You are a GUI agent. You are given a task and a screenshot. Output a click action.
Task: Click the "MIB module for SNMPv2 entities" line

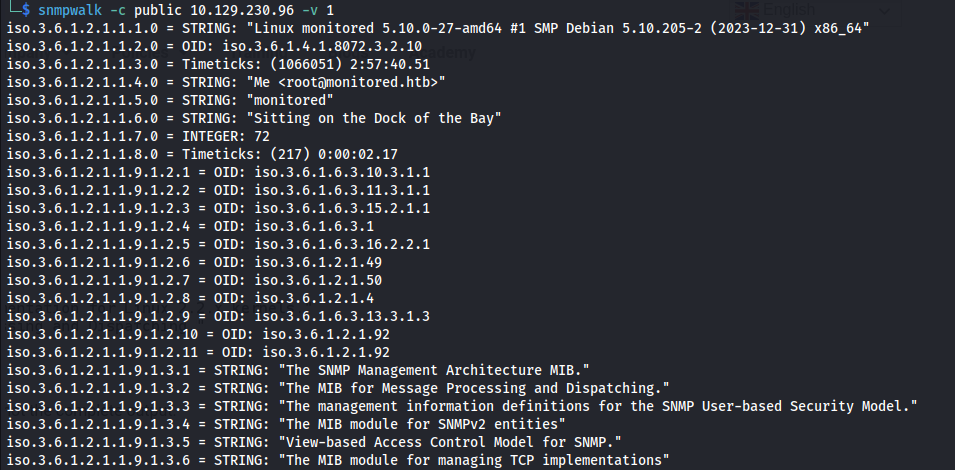pyautogui.click(x=286, y=424)
